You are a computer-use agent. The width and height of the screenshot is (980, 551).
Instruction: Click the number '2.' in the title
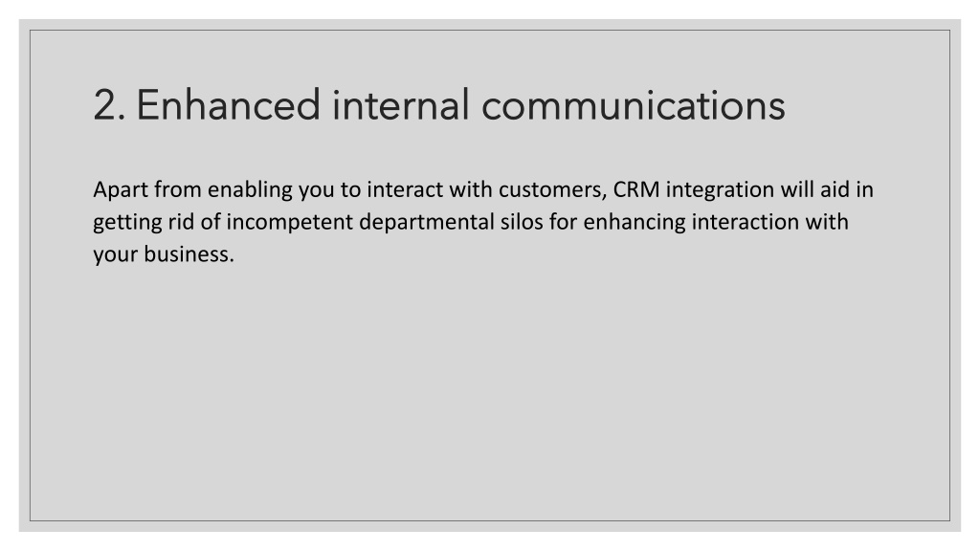coord(109,105)
